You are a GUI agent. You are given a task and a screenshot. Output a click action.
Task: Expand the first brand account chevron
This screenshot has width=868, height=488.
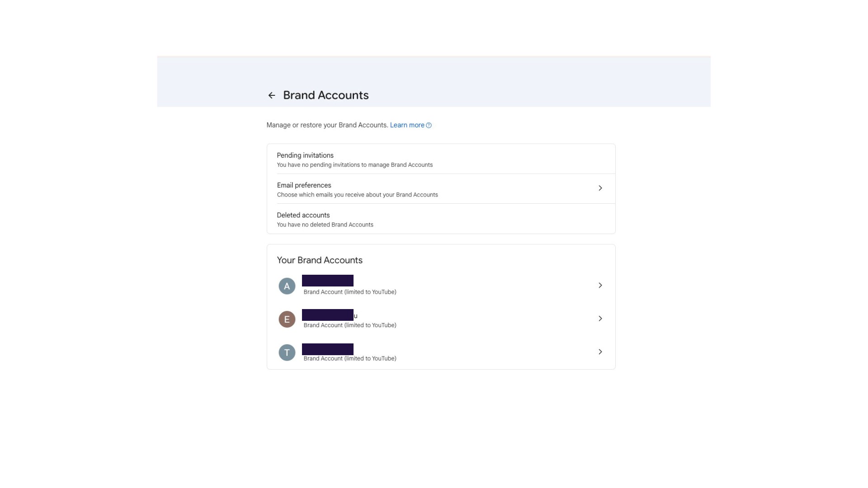click(600, 285)
